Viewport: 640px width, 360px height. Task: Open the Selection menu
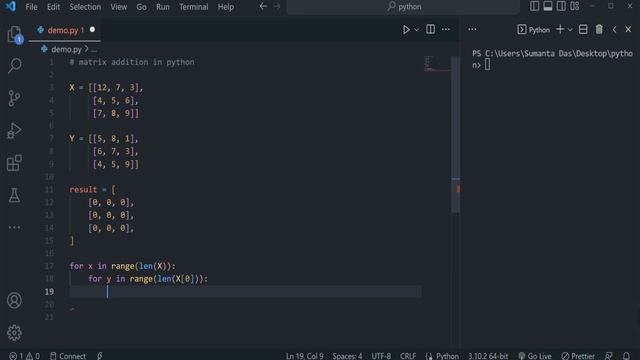[85, 7]
